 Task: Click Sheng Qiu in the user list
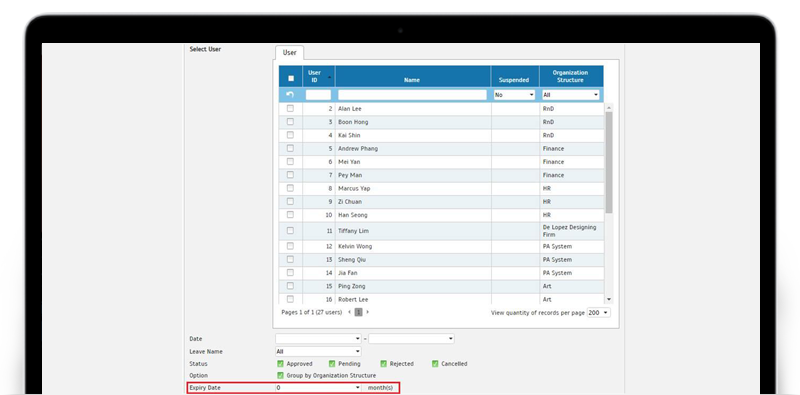352,260
